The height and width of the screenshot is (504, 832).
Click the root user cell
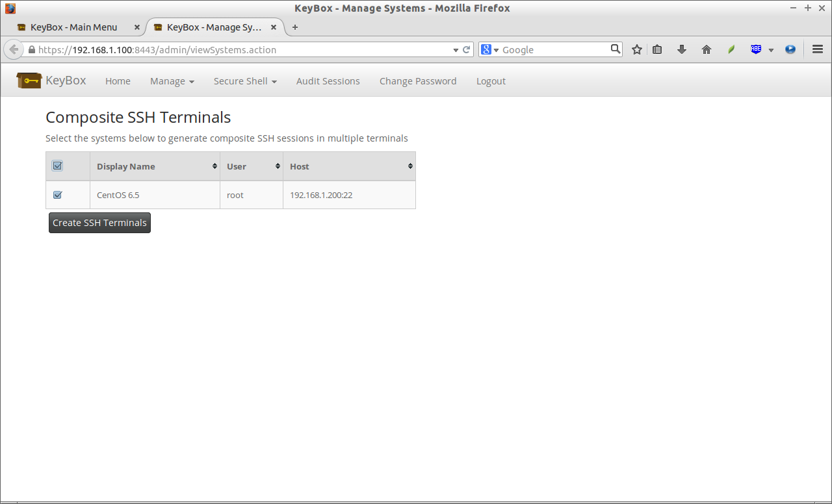pyautogui.click(x=252, y=195)
